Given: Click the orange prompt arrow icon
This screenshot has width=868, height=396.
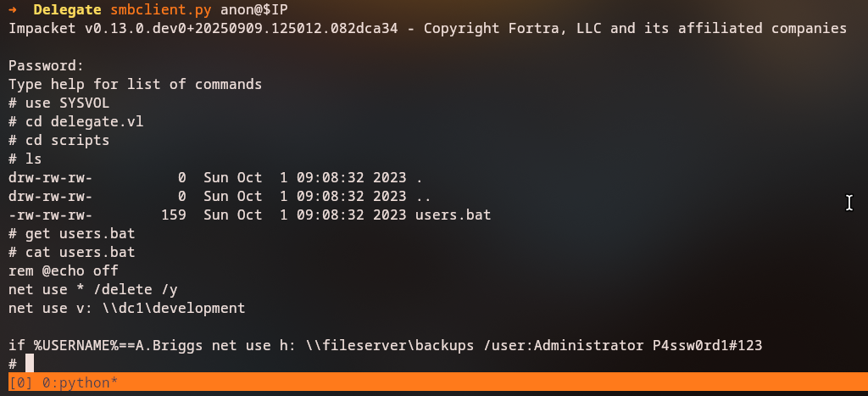Looking at the screenshot, I should [x=13, y=11].
